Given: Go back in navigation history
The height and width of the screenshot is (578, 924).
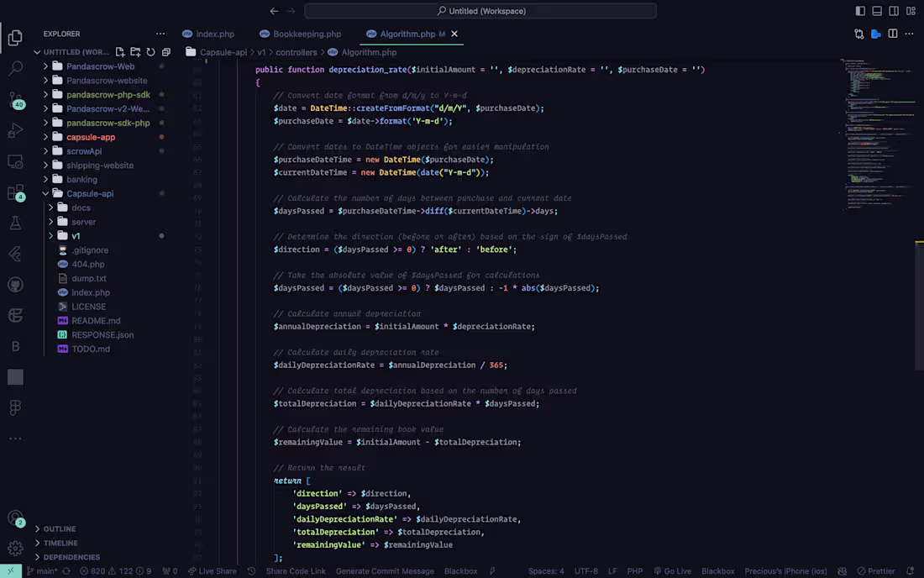Looking at the screenshot, I should click(x=274, y=11).
